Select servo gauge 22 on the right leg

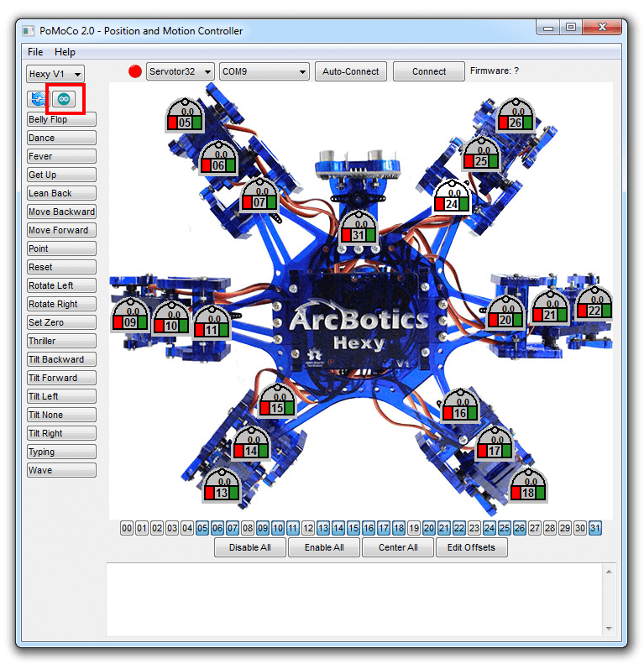(x=594, y=303)
